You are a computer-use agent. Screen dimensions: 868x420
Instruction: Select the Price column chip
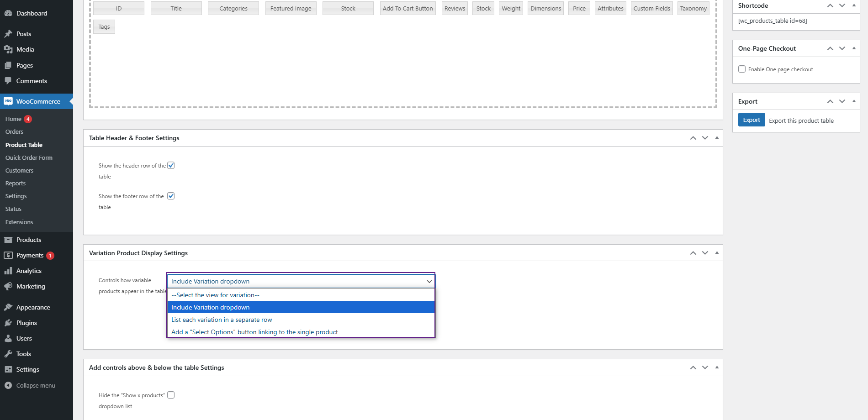pyautogui.click(x=579, y=8)
